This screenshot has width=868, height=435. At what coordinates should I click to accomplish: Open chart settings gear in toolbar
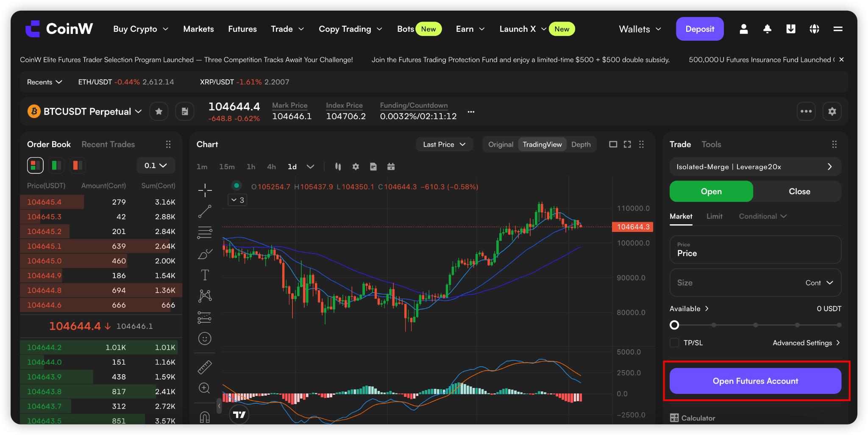(356, 167)
